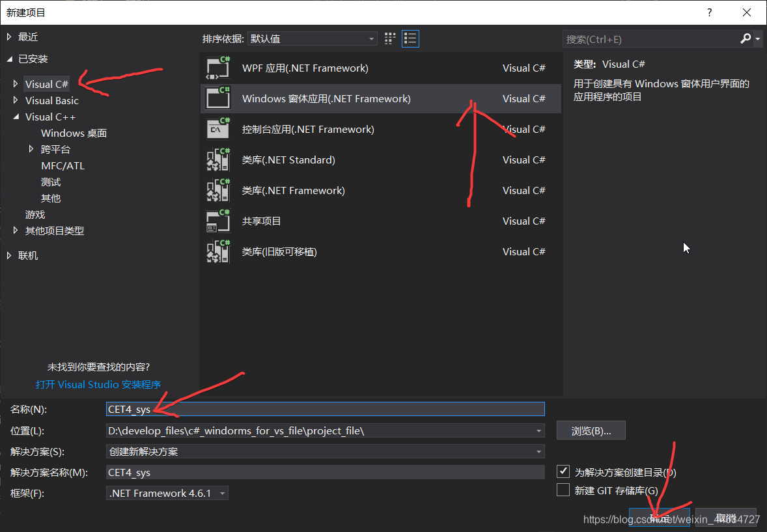Expand the 联机 section
The height and width of the screenshot is (532, 767).
(x=9, y=255)
